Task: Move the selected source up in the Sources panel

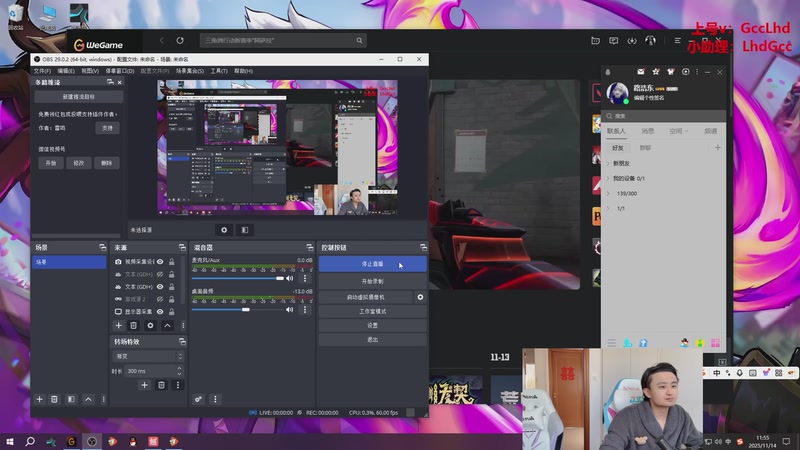Action: [167, 326]
